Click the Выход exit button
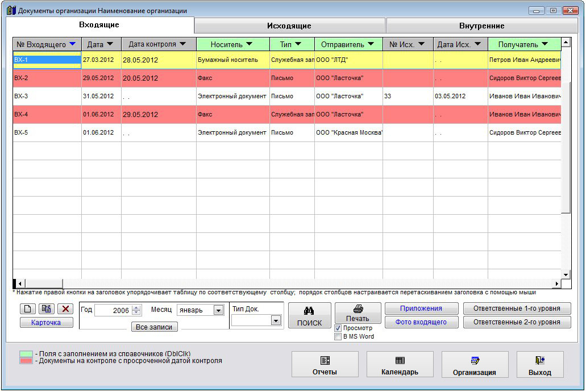The height and width of the screenshot is (392, 586). click(539, 365)
